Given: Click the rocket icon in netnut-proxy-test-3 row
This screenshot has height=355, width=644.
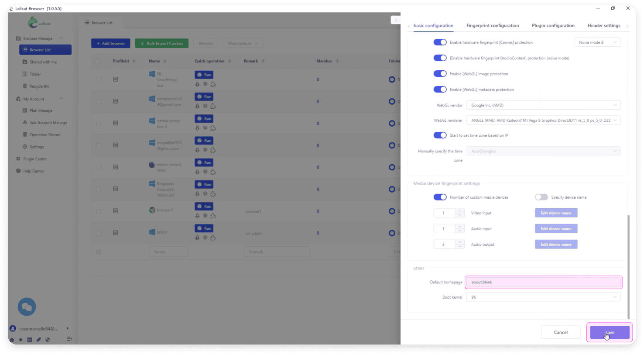Looking at the screenshot, I should [197, 128].
